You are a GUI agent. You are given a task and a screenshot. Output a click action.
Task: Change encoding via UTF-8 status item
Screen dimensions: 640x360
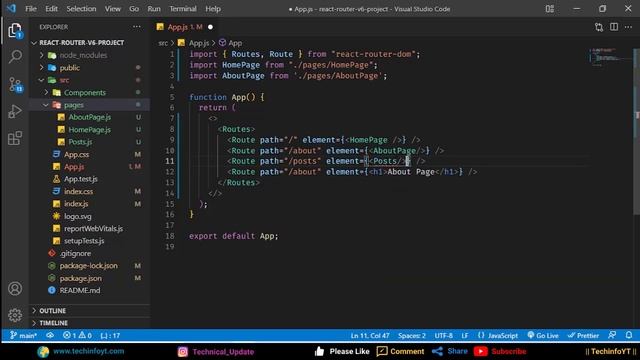(x=443, y=336)
